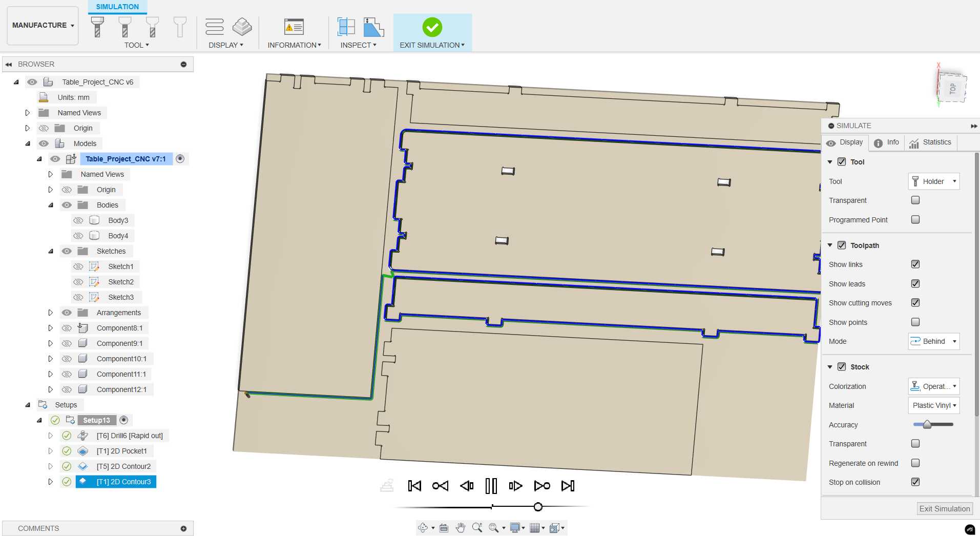This screenshot has width=980, height=536.
Task: Click the fourth outlined tool icon in the TOOL group
Action: pyautogui.click(x=180, y=27)
